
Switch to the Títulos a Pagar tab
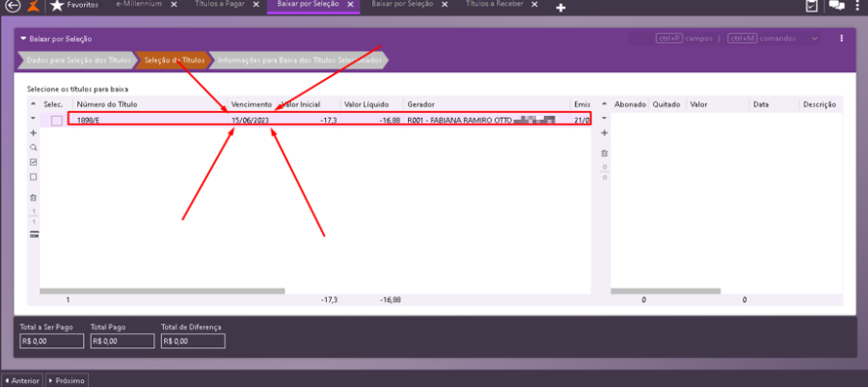coord(220,4)
